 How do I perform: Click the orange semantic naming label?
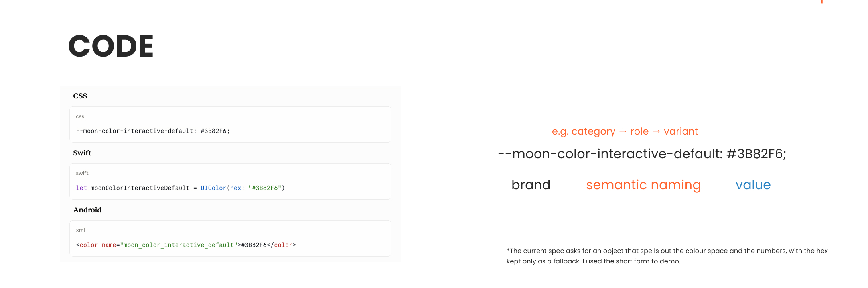[x=643, y=185]
